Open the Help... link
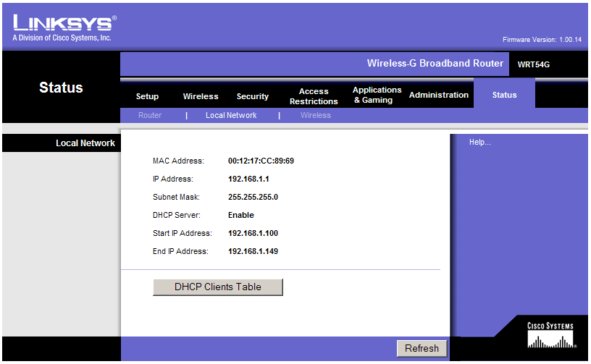Screen dimensions: 591x364 coord(479,142)
